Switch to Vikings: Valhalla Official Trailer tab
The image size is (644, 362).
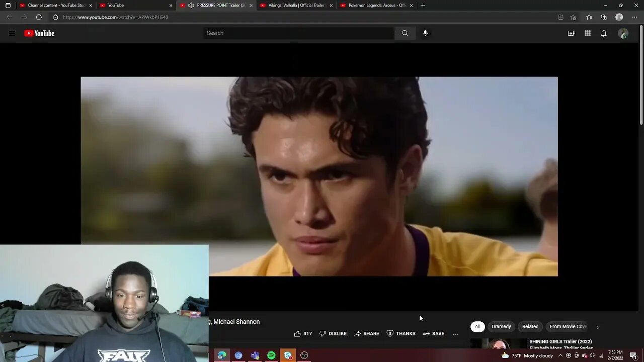pyautogui.click(x=296, y=6)
